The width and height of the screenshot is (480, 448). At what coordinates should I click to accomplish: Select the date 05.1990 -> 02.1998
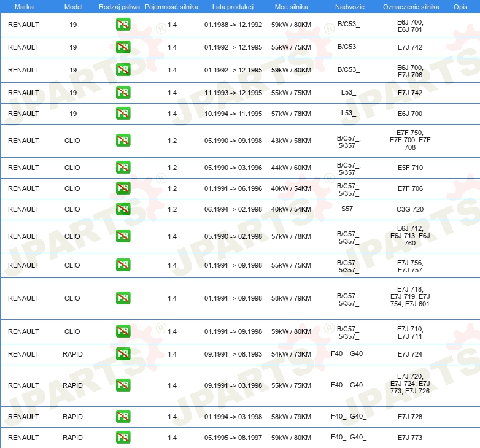click(x=233, y=236)
